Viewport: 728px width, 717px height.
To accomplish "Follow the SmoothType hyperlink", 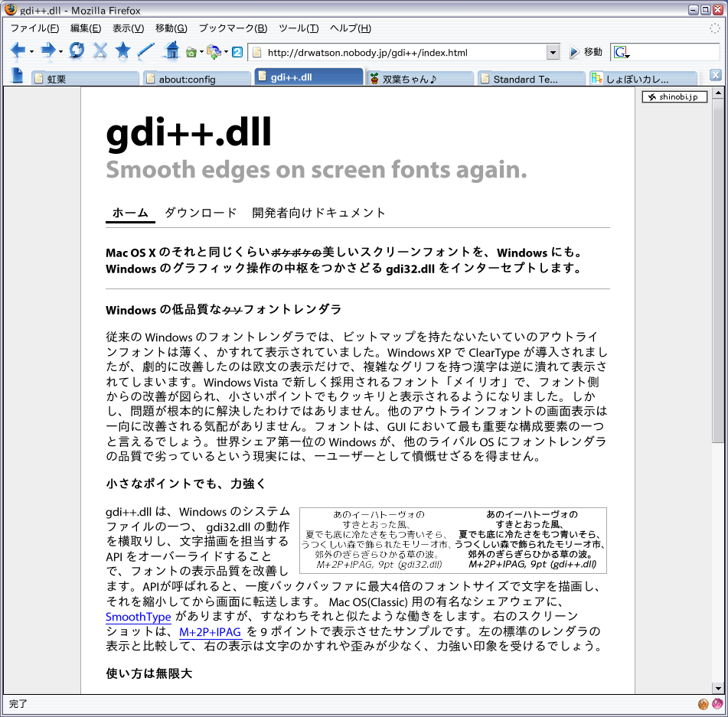I will [x=139, y=617].
